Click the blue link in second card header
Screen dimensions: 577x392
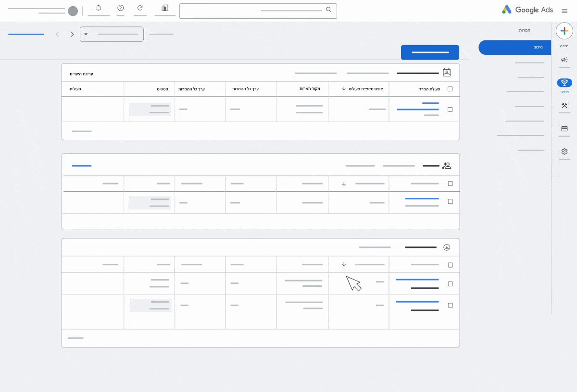tap(82, 166)
